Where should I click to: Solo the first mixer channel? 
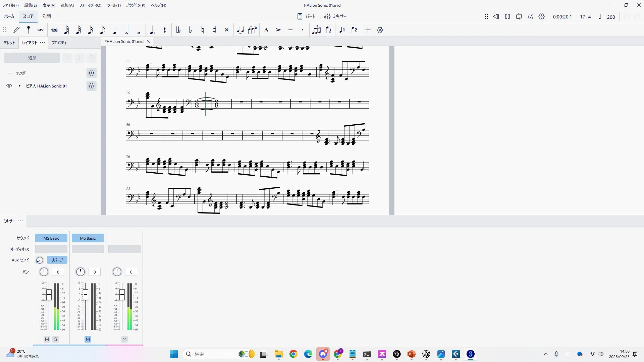(56, 339)
